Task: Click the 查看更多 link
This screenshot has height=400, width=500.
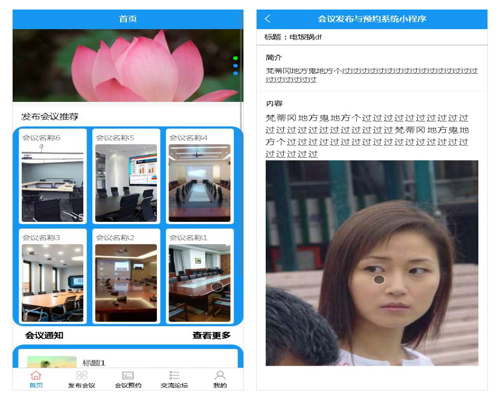Action: coord(211,335)
